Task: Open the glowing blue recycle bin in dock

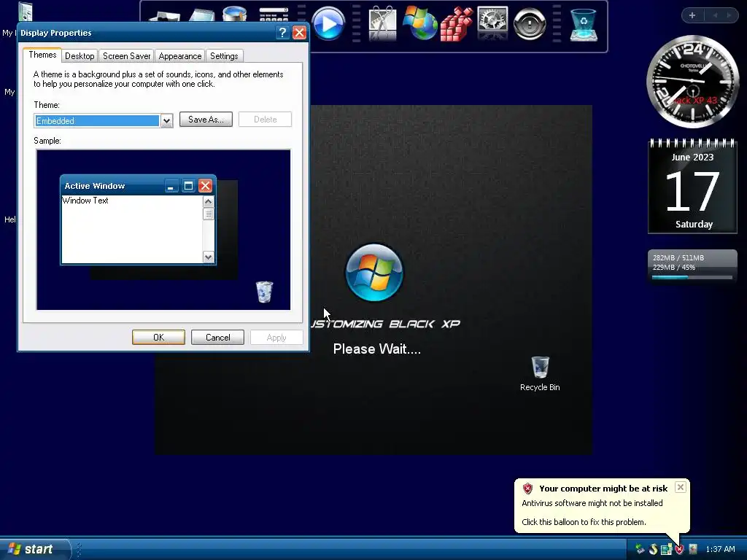Action: (584, 25)
